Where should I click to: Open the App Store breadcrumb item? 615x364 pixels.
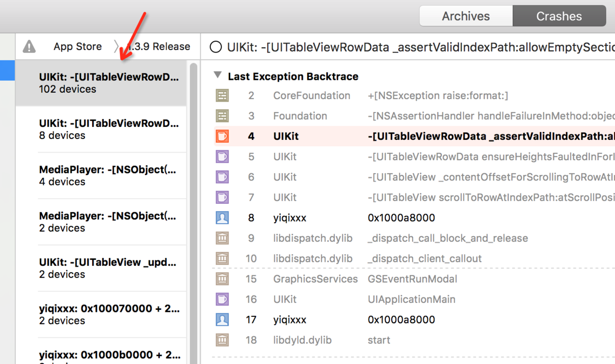77,46
